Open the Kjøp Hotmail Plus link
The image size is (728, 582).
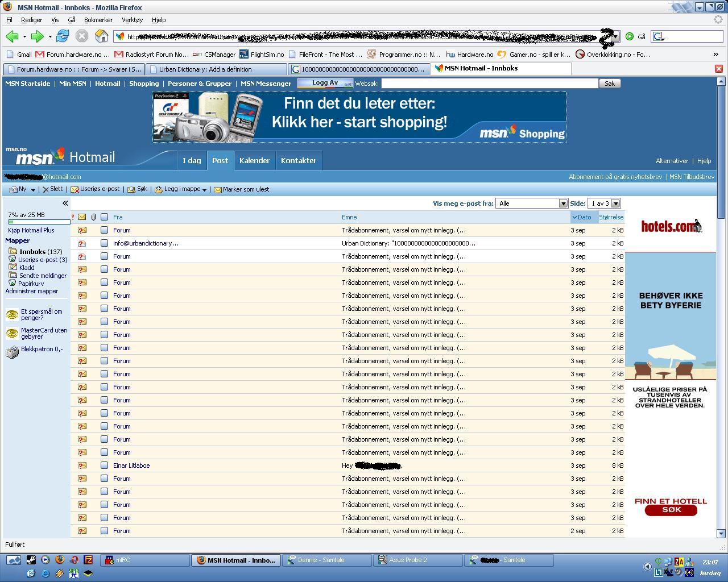click(31, 230)
